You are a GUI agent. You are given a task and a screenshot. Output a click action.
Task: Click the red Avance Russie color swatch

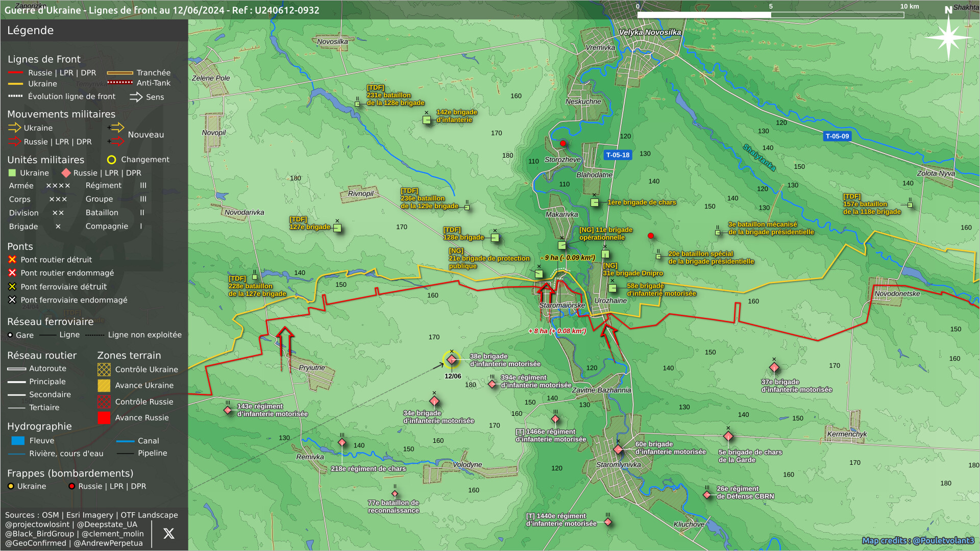click(104, 418)
